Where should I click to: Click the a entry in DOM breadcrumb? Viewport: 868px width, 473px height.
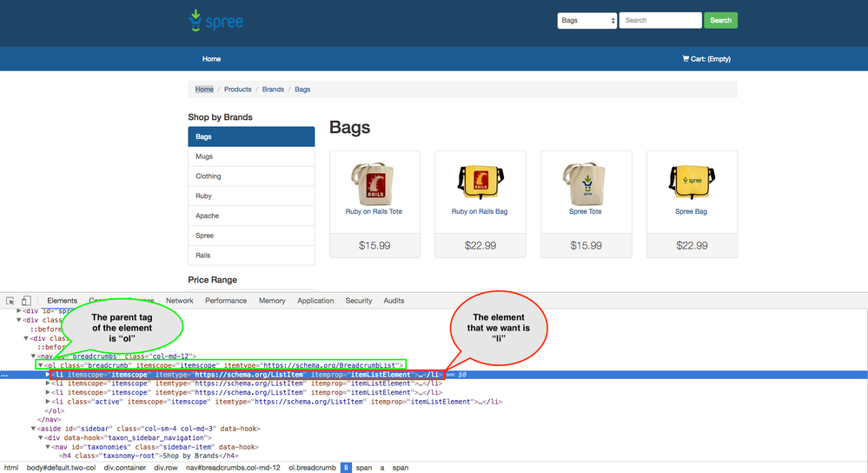point(382,468)
